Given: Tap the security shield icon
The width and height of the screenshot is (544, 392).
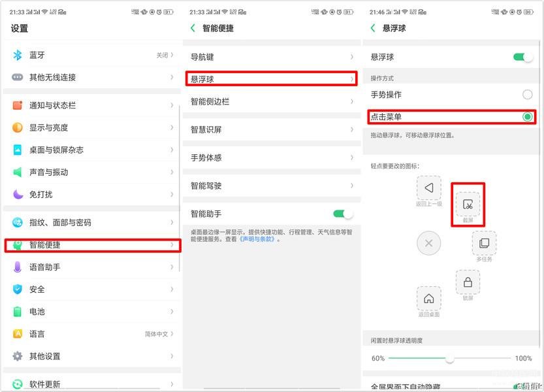Looking at the screenshot, I should pos(18,289).
